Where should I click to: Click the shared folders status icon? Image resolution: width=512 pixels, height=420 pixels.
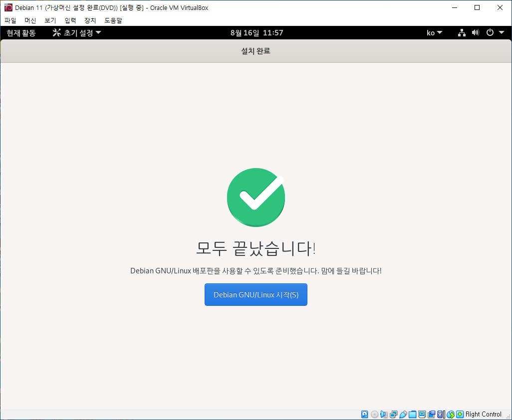click(x=412, y=414)
